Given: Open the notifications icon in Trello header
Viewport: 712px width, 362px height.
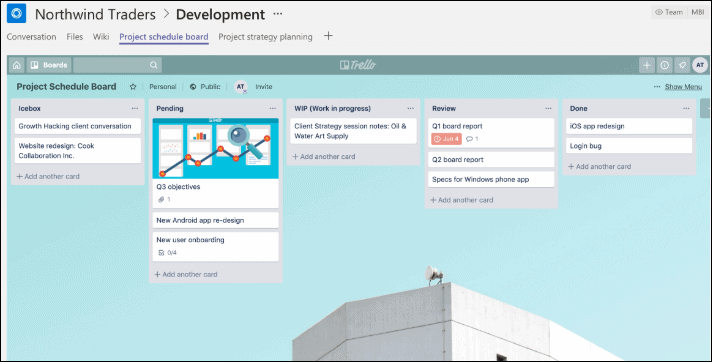Looking at the screenshot, I should [682, 65].
